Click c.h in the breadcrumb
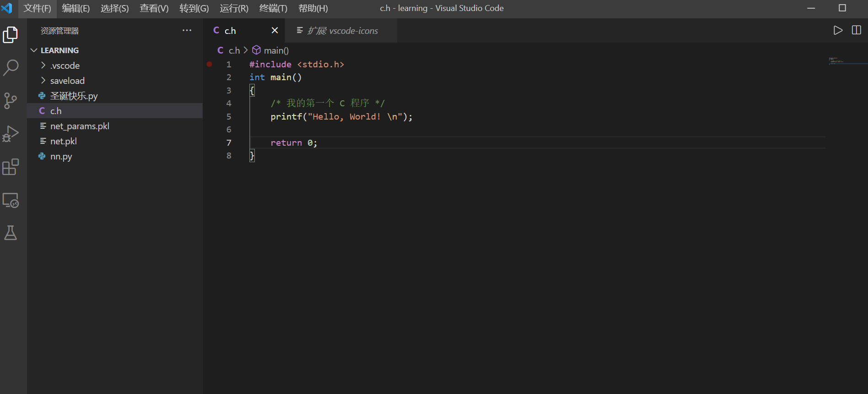This screenshot has width=868, height=394. click(234, 50)
